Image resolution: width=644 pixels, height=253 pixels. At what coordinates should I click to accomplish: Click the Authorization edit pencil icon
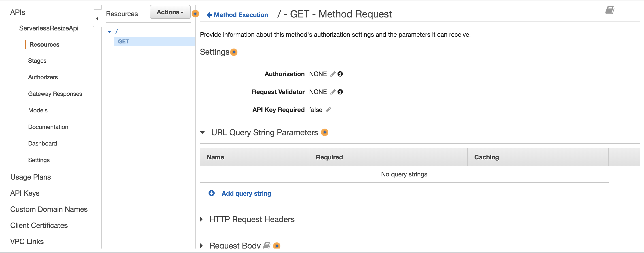pos(333,74)
